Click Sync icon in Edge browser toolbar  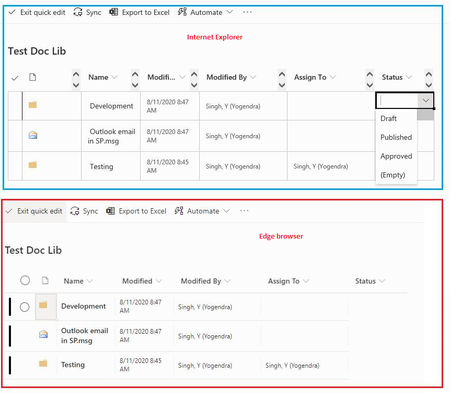(75, 211)
